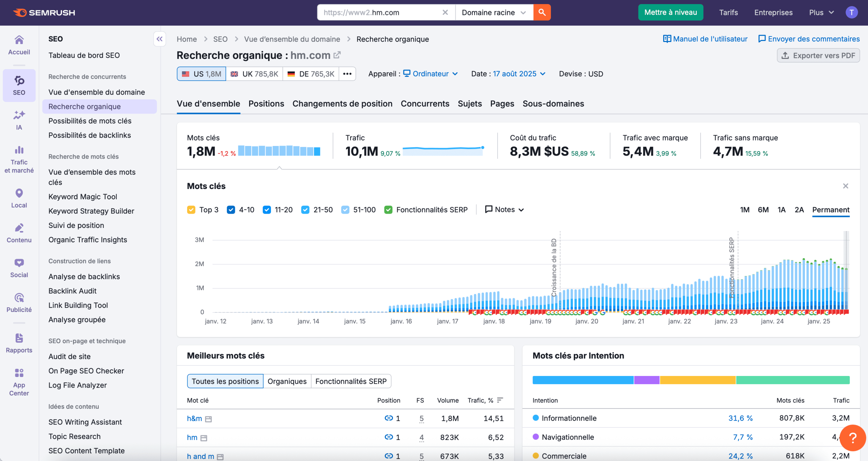Set chart range to 6M
This screenshot has height=461, width=868.
tap(763, 210)
